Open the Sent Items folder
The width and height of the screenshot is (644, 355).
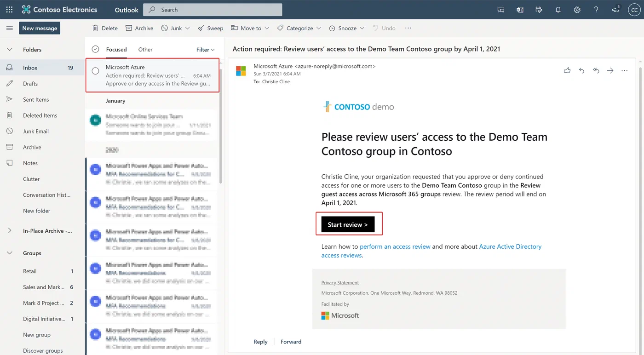(42, 99)
